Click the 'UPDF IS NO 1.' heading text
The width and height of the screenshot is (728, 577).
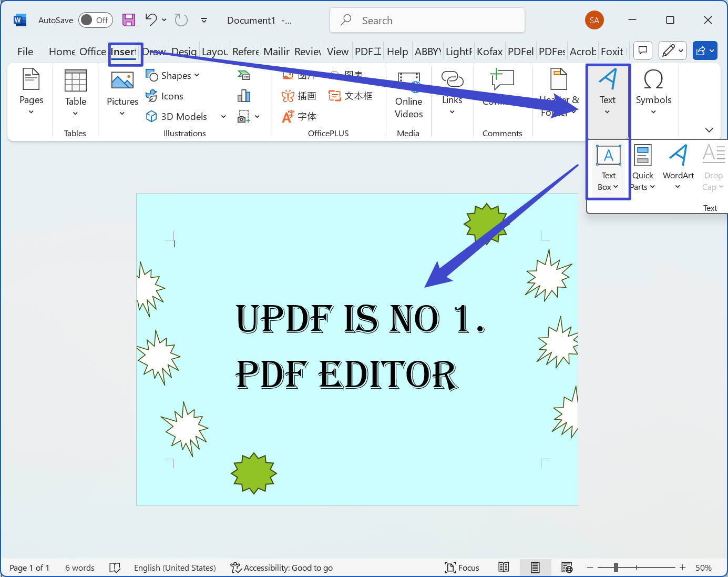click(361, 319)
